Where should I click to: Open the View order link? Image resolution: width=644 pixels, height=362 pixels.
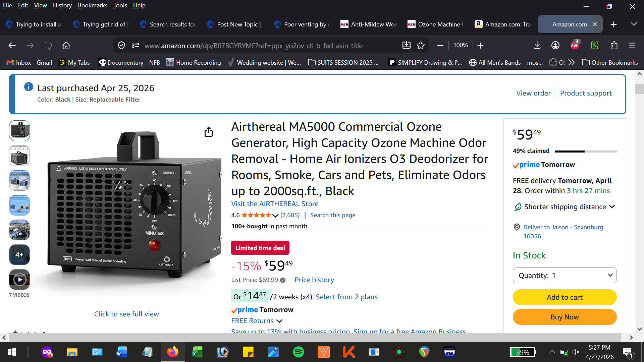point(533,93)
